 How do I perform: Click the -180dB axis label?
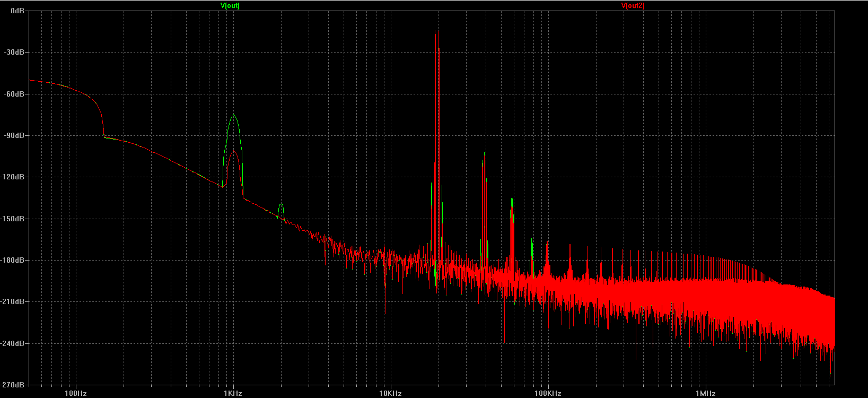click(x=13, y=260)
